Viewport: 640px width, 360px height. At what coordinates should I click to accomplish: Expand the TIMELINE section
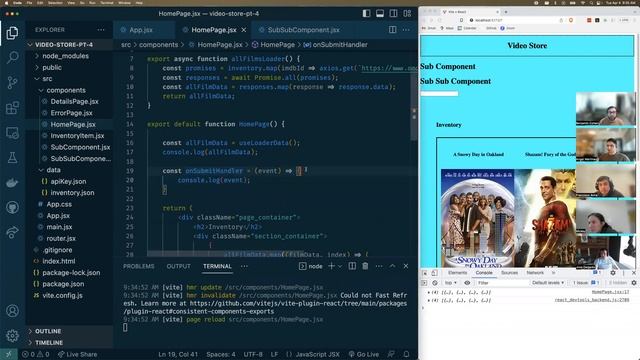point(69,342)
